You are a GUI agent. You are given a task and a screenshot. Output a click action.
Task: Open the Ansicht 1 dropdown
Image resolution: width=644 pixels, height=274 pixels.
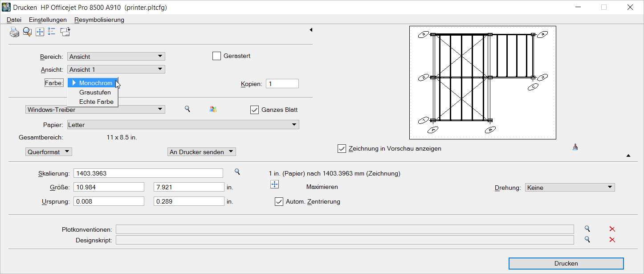116,70
